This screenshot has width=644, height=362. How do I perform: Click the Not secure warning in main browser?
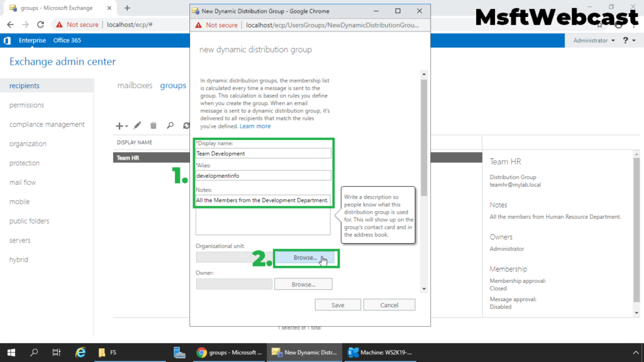coord(77,25)
